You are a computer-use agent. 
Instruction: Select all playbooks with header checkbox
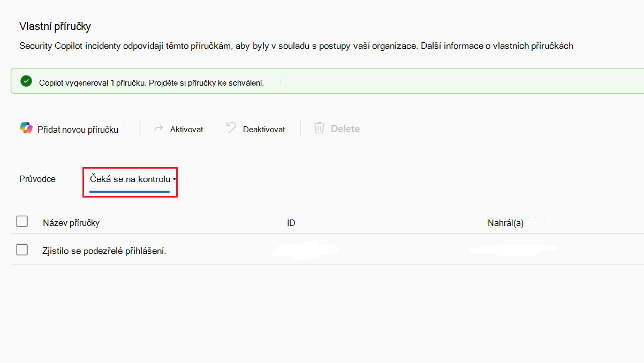coord(22,221)
